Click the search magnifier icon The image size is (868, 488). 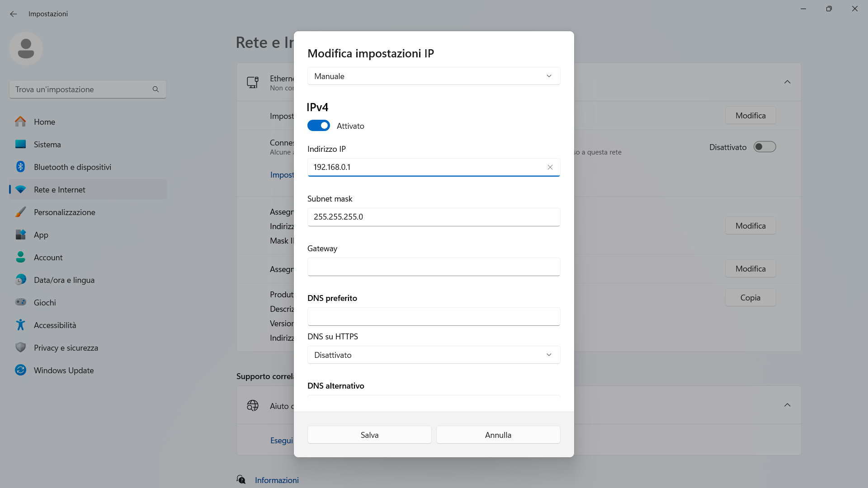(x=156, y=89)
